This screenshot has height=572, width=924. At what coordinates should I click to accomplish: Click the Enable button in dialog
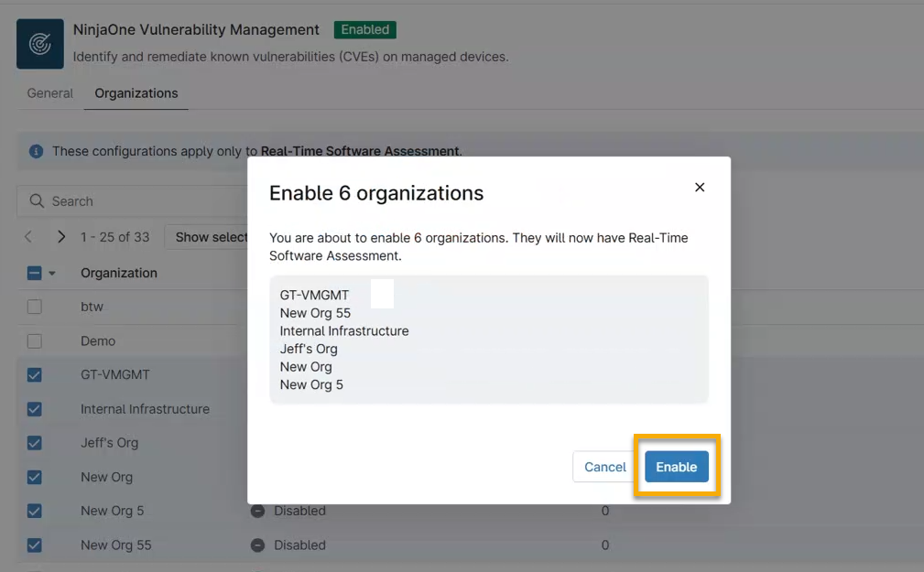click(x=677, y=467)
